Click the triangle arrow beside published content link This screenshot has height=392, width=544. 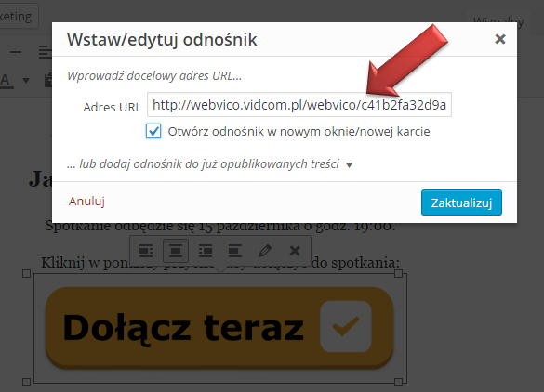coord(350,165)
